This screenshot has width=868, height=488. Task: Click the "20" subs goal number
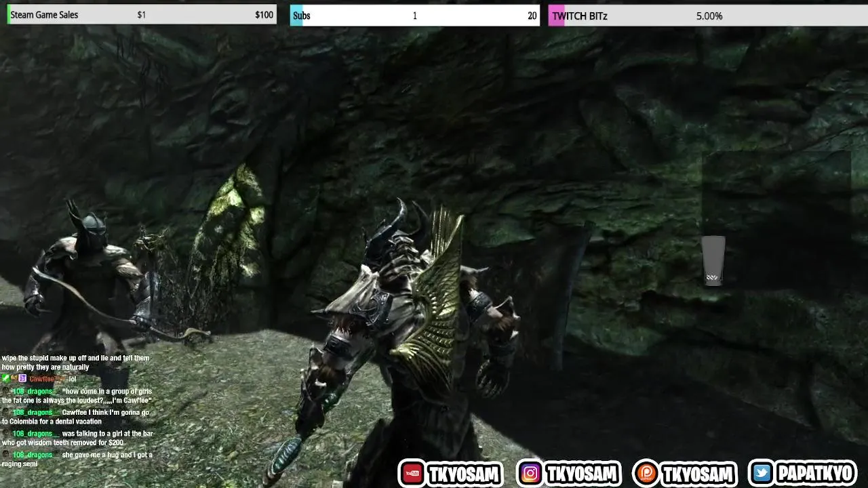[532, 16]
